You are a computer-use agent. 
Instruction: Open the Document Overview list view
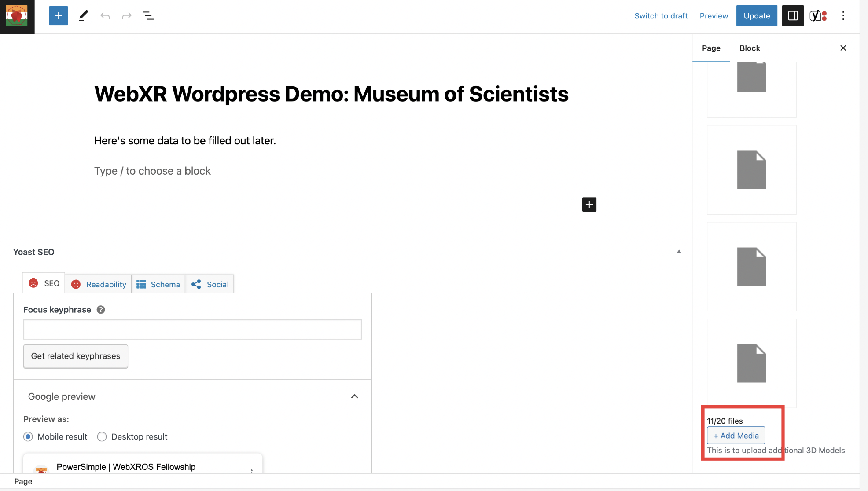tap(148, 16)
